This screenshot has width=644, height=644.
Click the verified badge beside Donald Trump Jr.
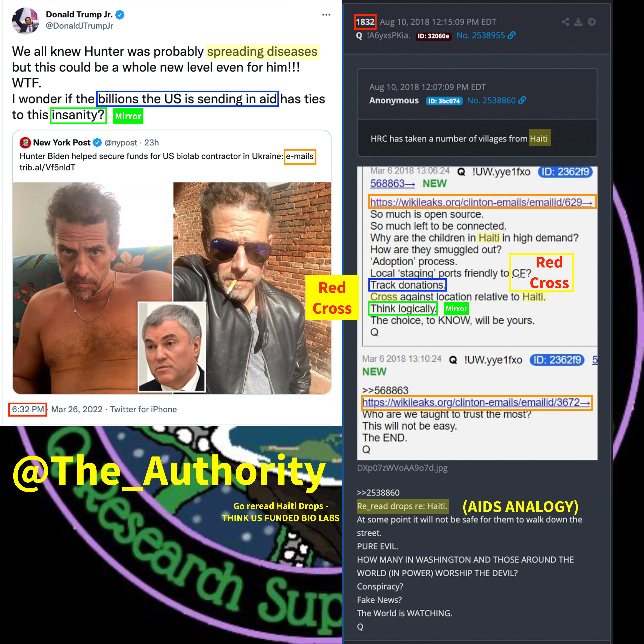tap(120, 15)
